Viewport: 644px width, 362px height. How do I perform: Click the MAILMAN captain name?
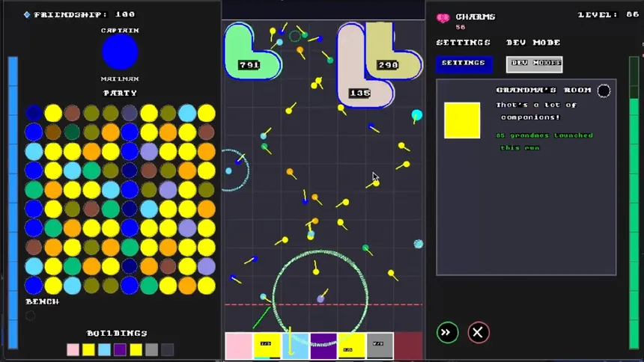[120, 79]
